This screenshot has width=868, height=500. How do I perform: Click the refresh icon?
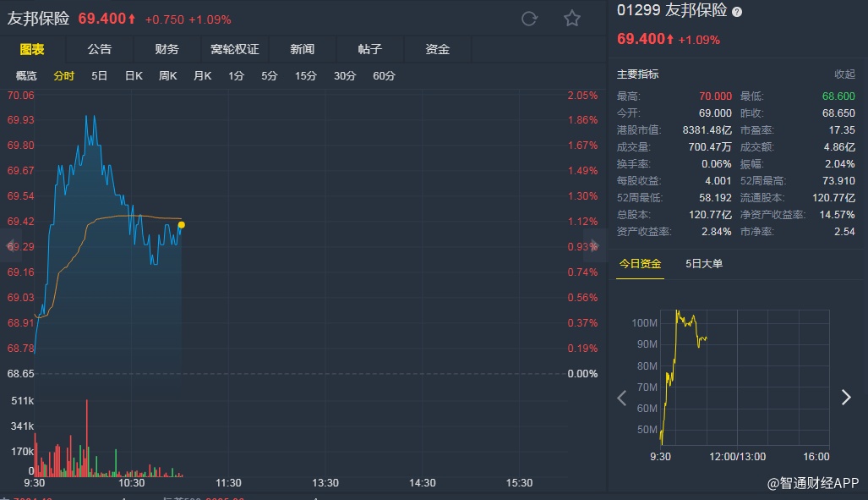tap(529, 19)
